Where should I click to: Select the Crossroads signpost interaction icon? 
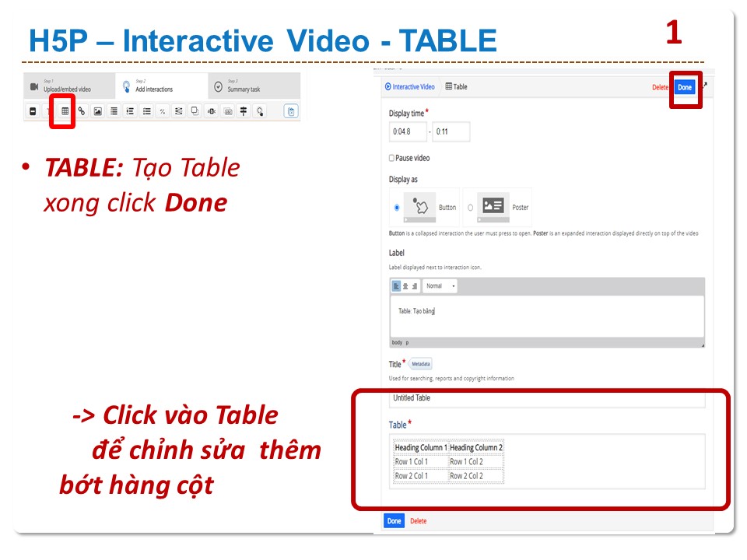(x=244, y=111)
